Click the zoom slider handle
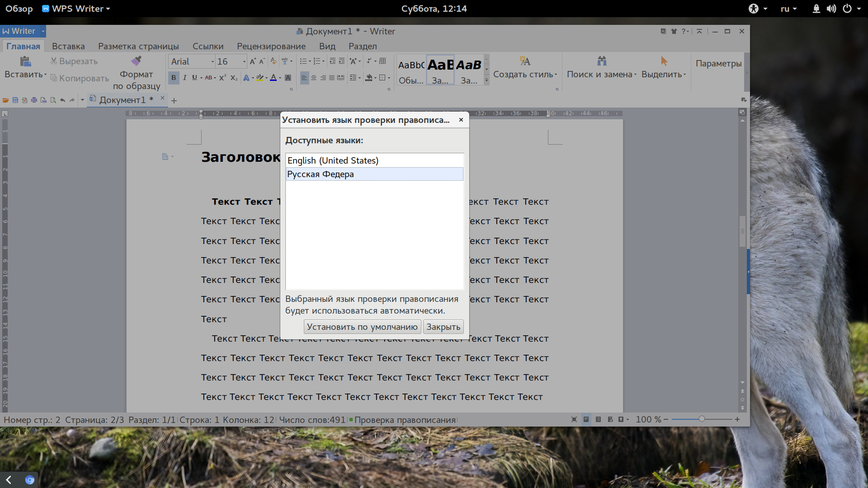The image size is (868, 488). (702, 419)
